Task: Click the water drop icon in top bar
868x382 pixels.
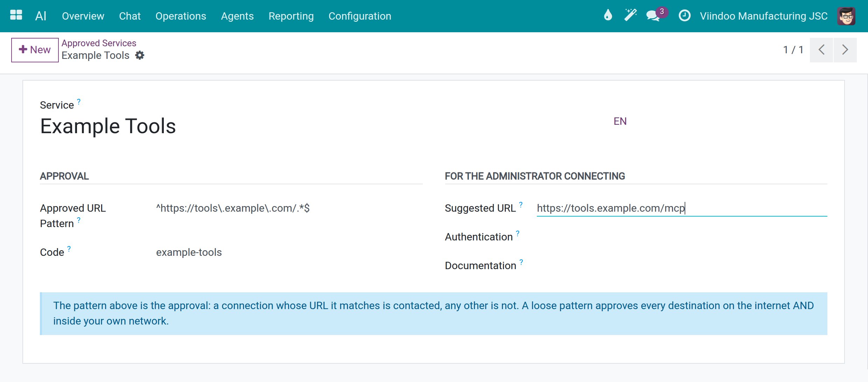Action: pos(608,15)
